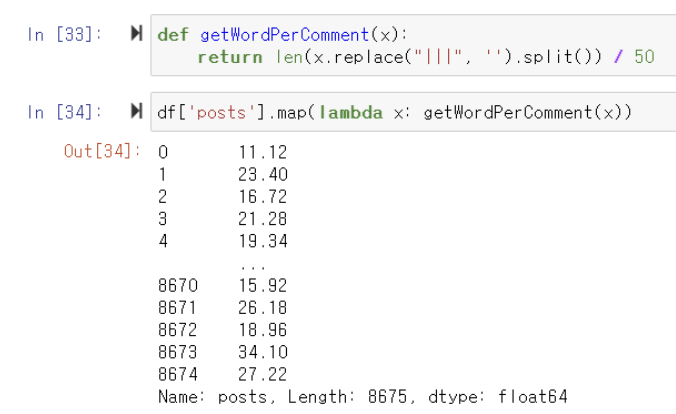The height and width of the screenshot is (414, 676).
Task: Click output value 34.10
Action: click(263, 352)
